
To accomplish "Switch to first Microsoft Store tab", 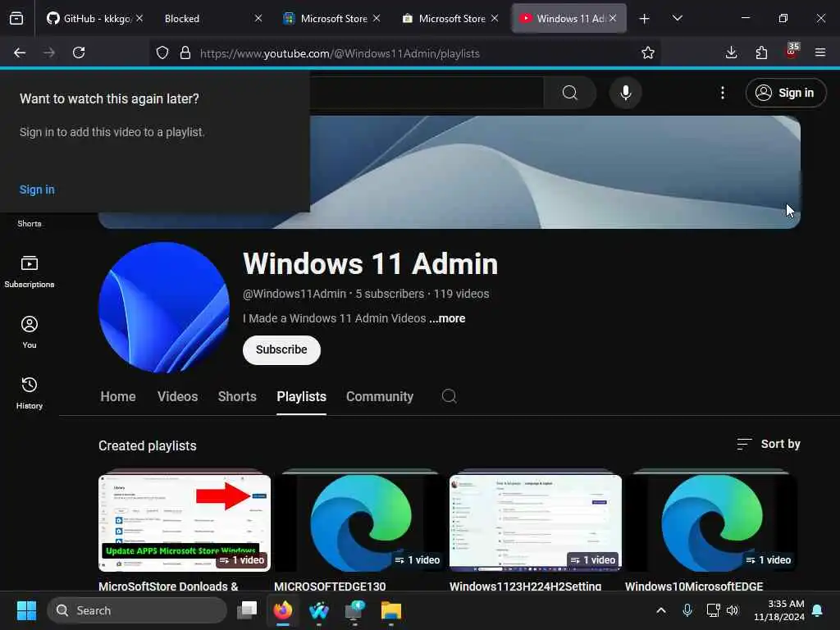I will point(333,19).
